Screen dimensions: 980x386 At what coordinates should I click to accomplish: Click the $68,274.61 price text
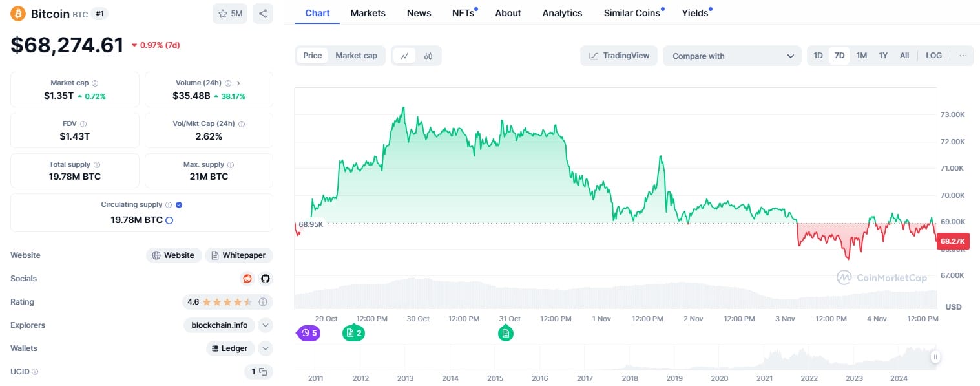coord(67,45)
